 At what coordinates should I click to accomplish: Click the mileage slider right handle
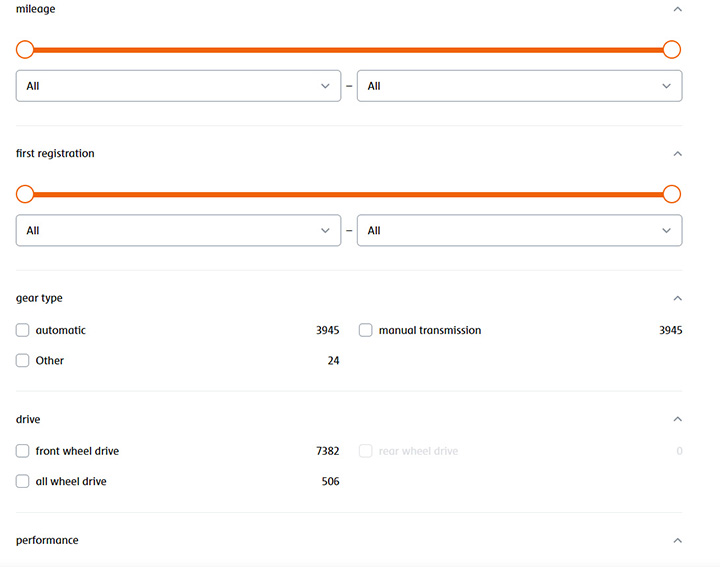point(672,50)
